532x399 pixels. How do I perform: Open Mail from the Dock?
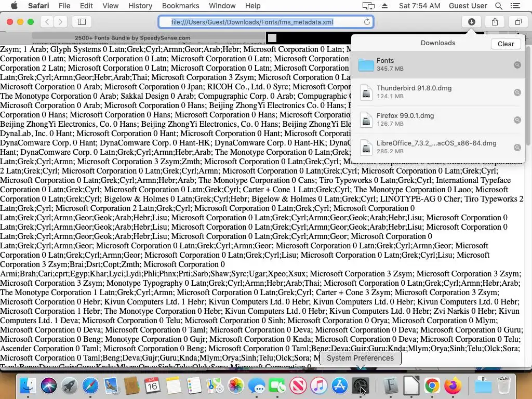coord(111,386)
